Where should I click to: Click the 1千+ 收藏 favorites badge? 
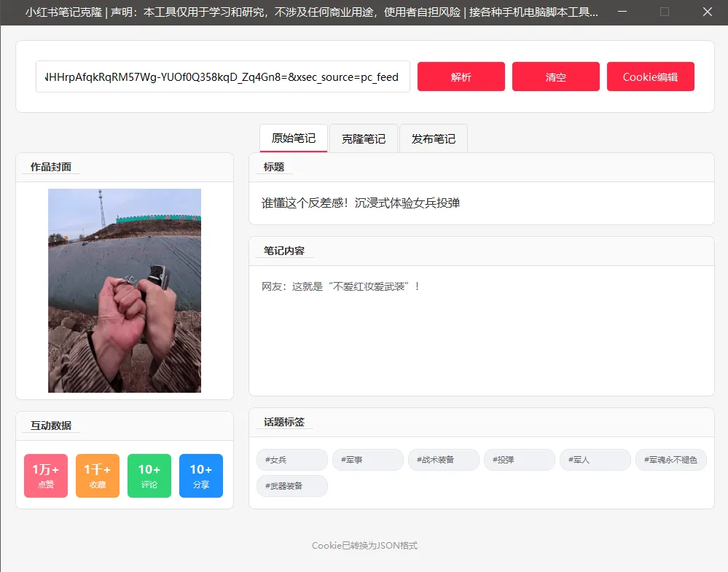[x=97, y=476]
